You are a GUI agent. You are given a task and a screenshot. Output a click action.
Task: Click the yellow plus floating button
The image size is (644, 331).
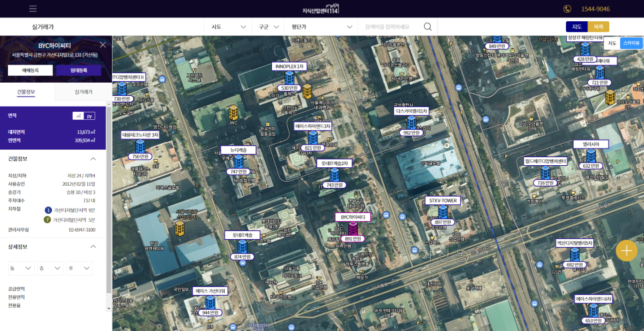pos(626,250)
